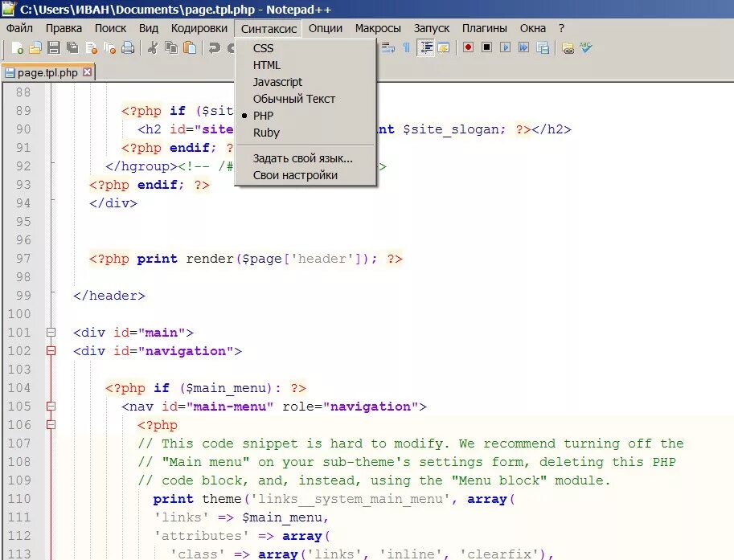Click line number 97 in the margin
The height and width of the screenshot is (560, 734).
23,259
